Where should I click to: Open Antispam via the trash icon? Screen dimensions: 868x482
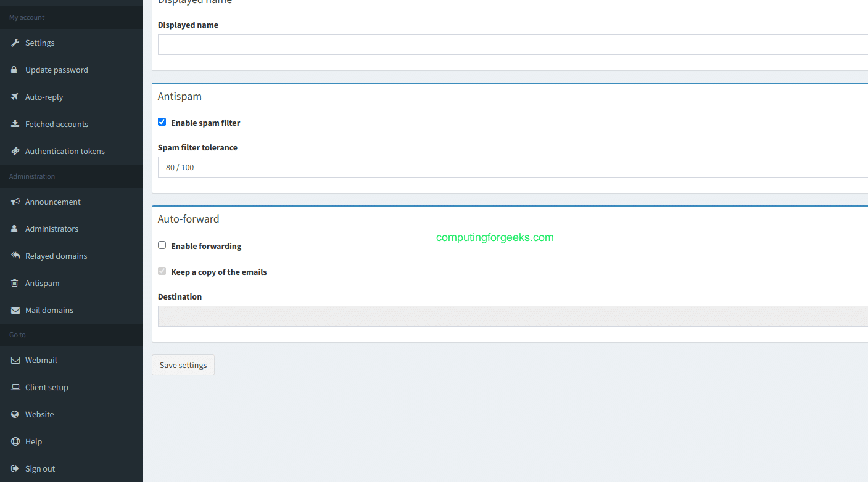pos(14,283)
